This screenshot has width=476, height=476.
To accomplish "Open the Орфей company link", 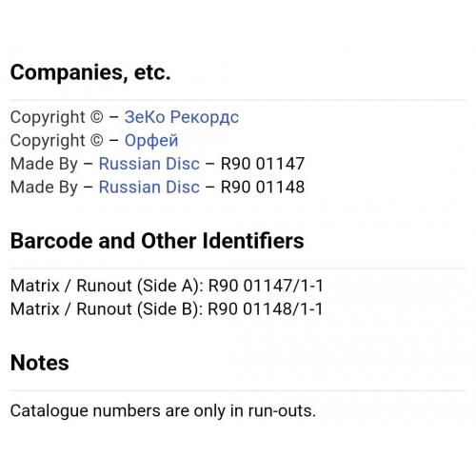I will tap(151, 141).
